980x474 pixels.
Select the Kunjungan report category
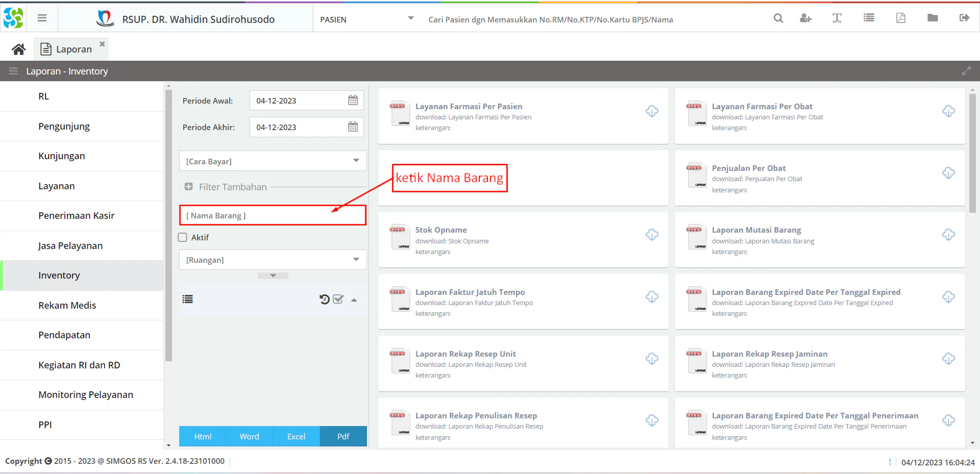click(x=82, y=156)
